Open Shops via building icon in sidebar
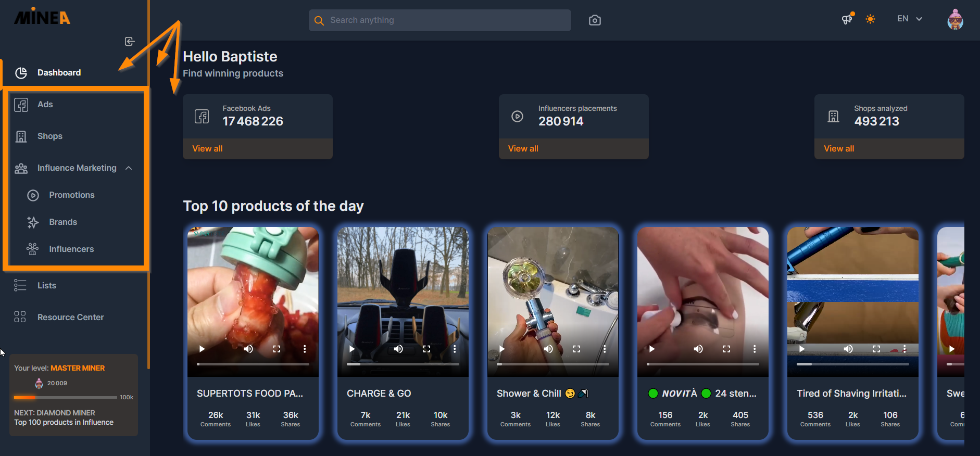This screenshot has width=980, height=456. click(21, 136)
